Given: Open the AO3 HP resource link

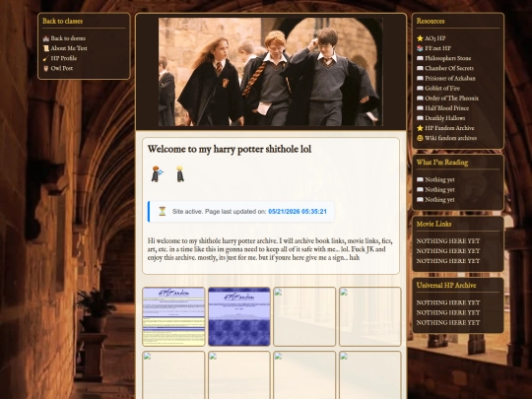Looking at the screenshot, I should 435,38.
